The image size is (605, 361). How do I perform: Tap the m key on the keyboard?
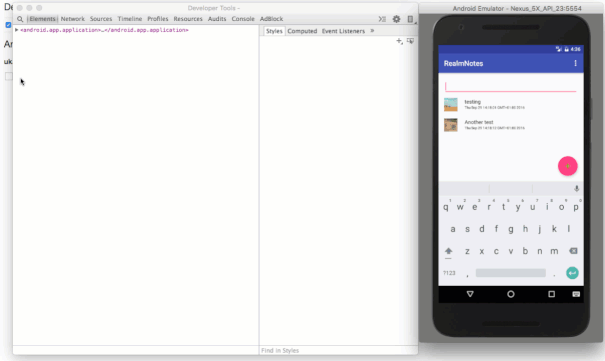pos(554,251)
